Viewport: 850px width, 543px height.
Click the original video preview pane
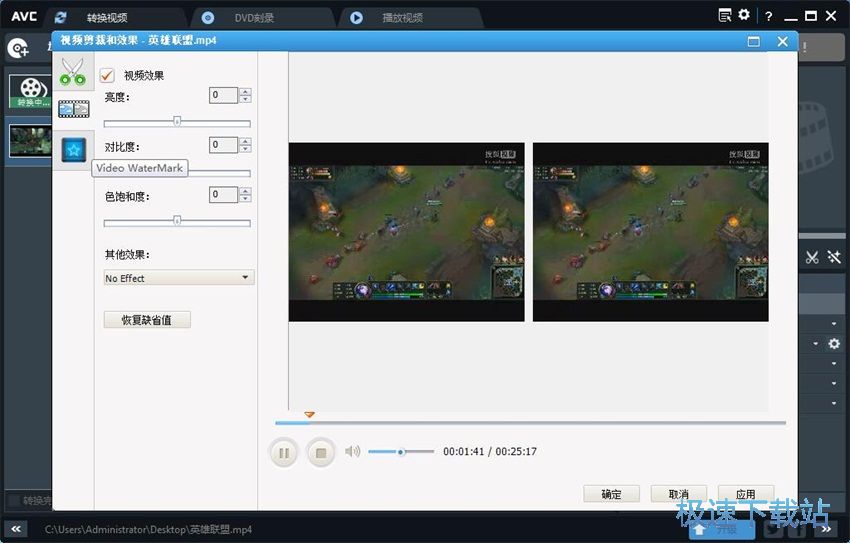pos(407,232)
